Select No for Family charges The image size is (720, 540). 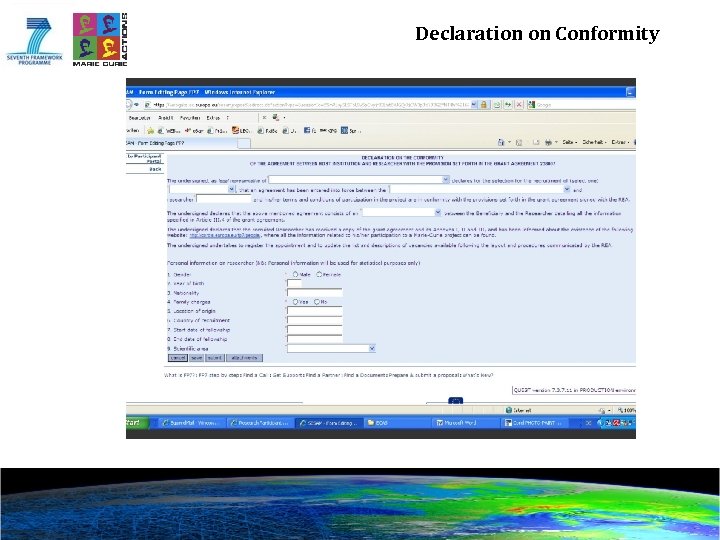(317, 302)
